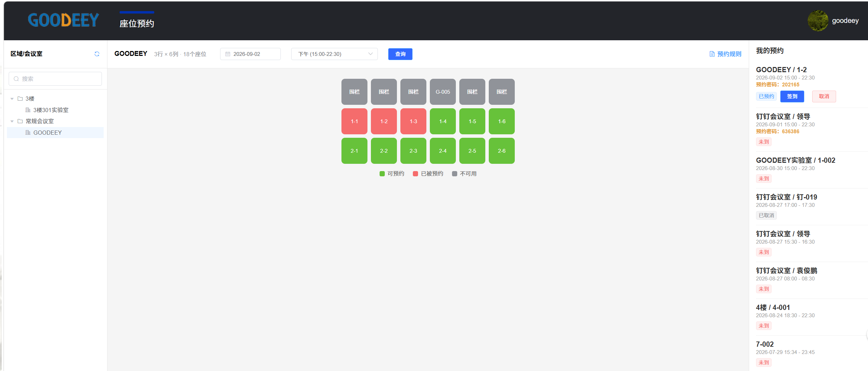Image resolution: width=868 pixels, height=371 pixels.
Task: Click the calendar icon in date field
Action: tap(228, 54)
